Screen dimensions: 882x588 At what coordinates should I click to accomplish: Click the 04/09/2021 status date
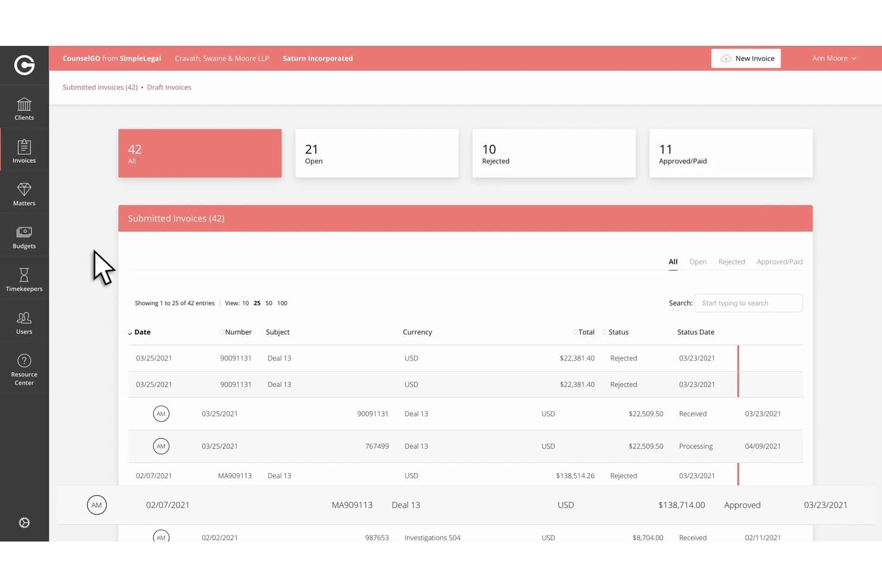(762, 446)
